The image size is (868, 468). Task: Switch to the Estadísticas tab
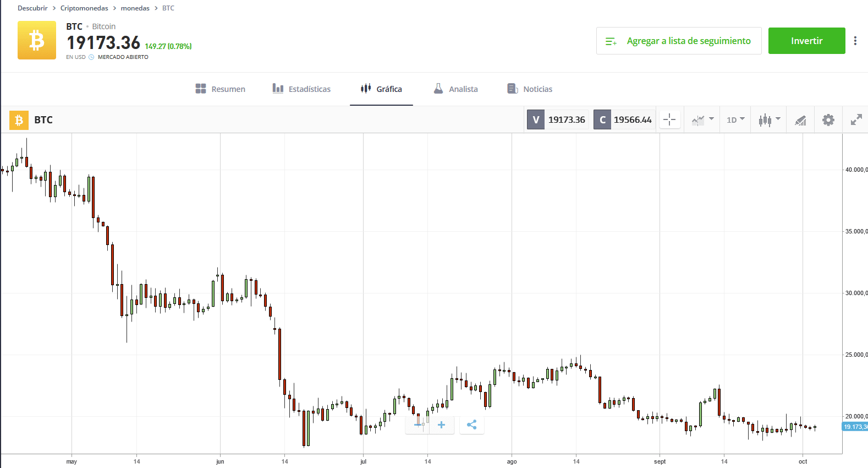coord(301,89)
